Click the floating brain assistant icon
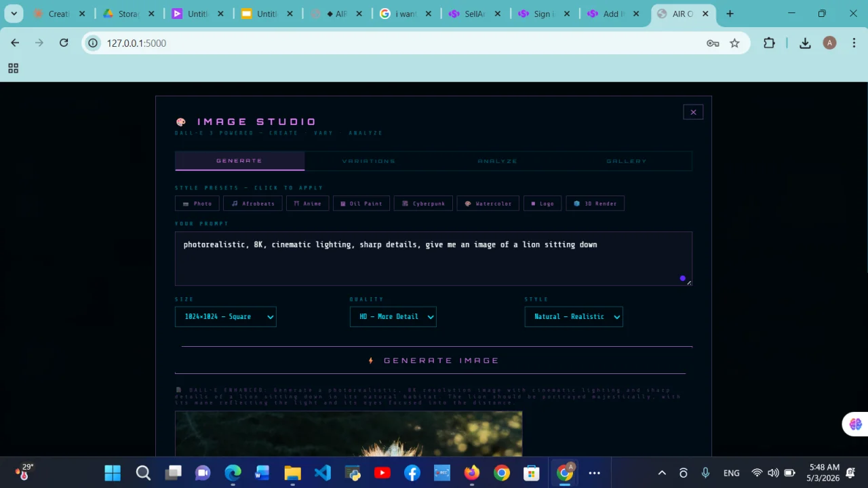This screenshot has height=488, width=868. click(855, 424)
